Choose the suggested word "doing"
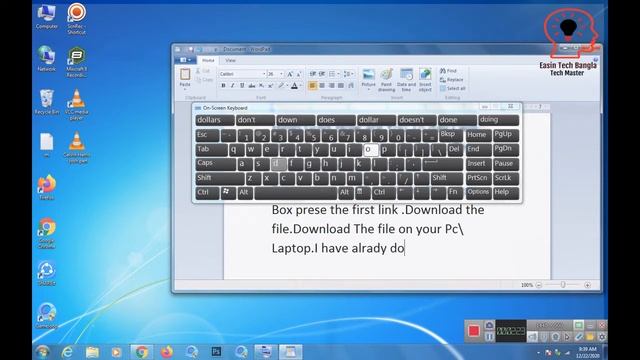This screenshot has height=360, width=640. click(x=499, y=120)
